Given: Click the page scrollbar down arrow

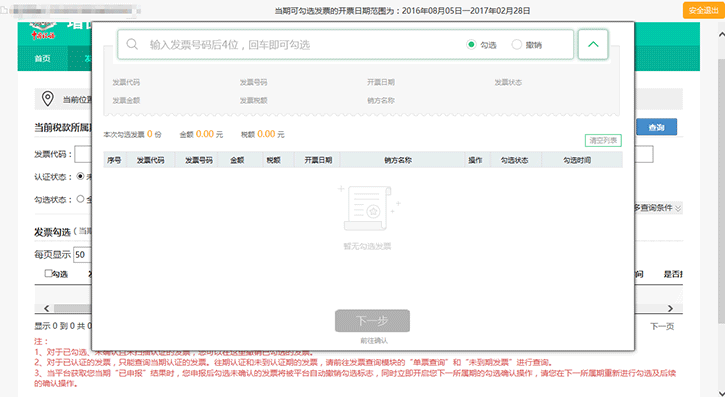Looking at the screenshot, I should point(721,393).
